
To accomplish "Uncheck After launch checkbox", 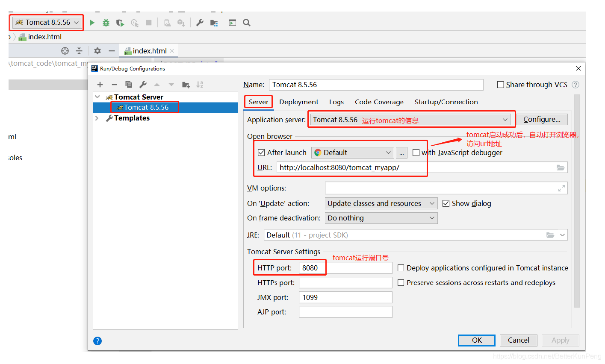I will pyautogui.click(x=261, y=153).
